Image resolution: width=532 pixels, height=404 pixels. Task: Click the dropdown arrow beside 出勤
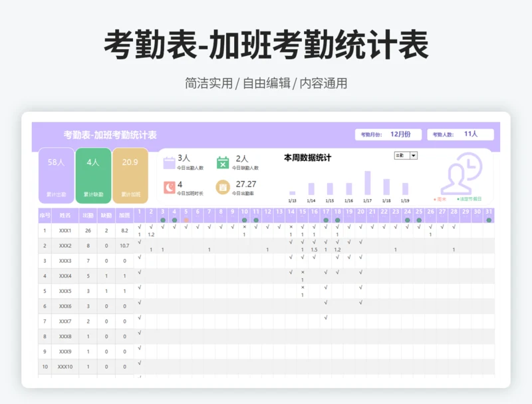pyautogui.click(x=414, y=156)
